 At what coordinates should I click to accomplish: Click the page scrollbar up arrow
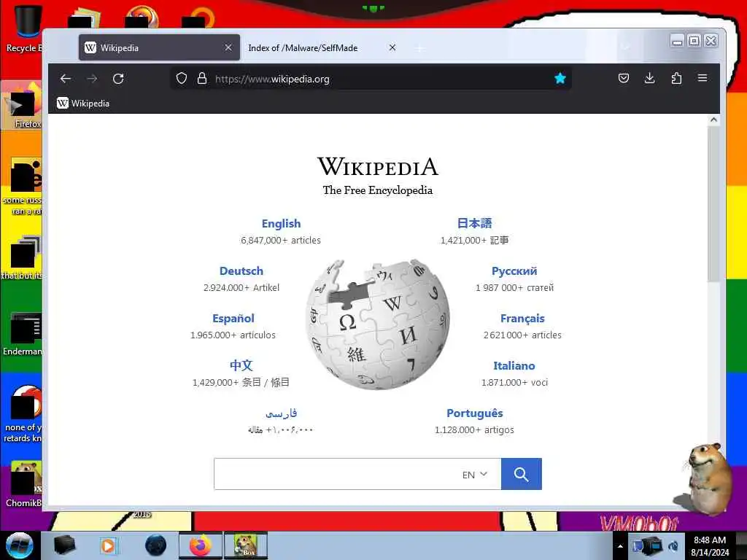tap(713, 120)
